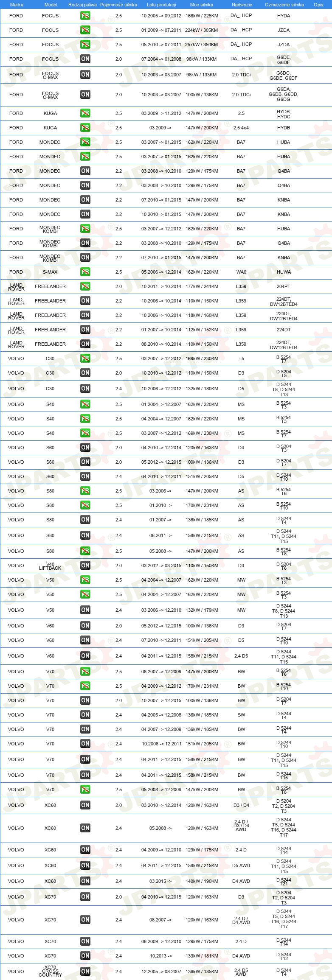This screenshot has width=332, height=980.
Task: Click the ON icon in the V60 2.4 D5 row
Action: coord(85,656)
